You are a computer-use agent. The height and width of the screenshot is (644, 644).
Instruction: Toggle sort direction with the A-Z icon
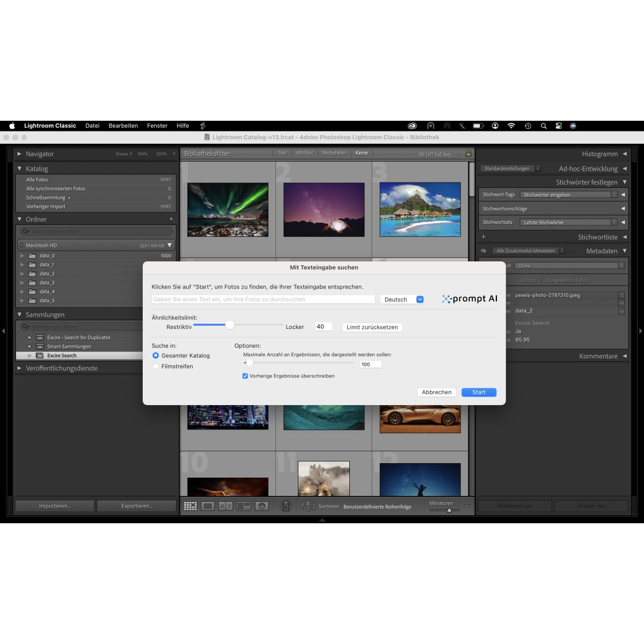308,506
